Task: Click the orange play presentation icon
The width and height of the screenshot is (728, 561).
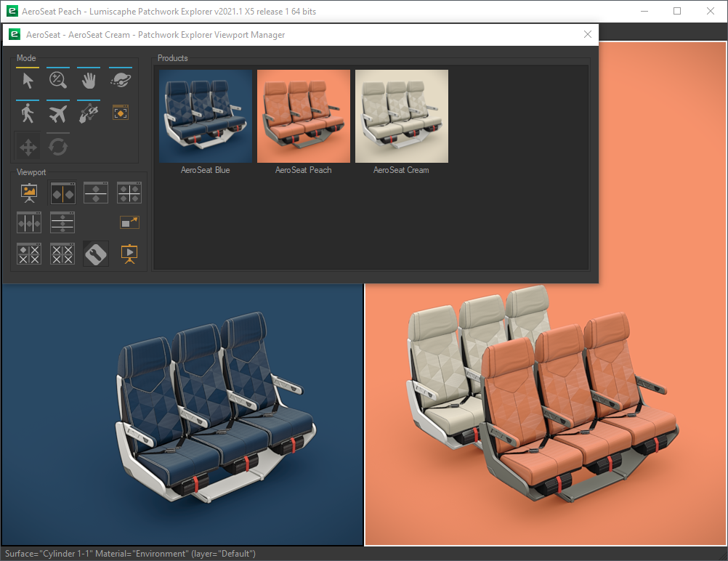Action: [x=129, y=254]
